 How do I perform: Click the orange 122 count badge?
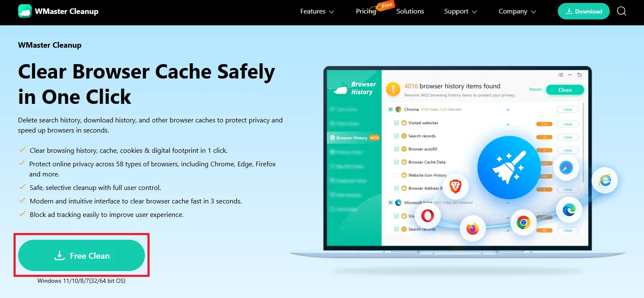click(544, 124)
